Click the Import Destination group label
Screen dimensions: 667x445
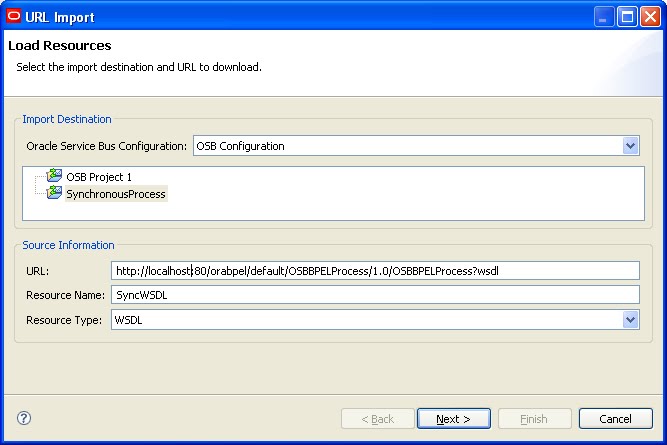click(67, 119)
